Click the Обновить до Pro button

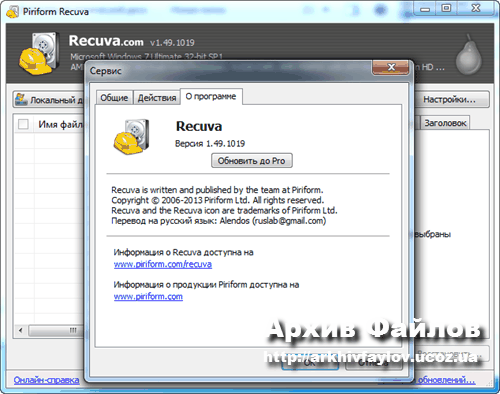point(252,161)
